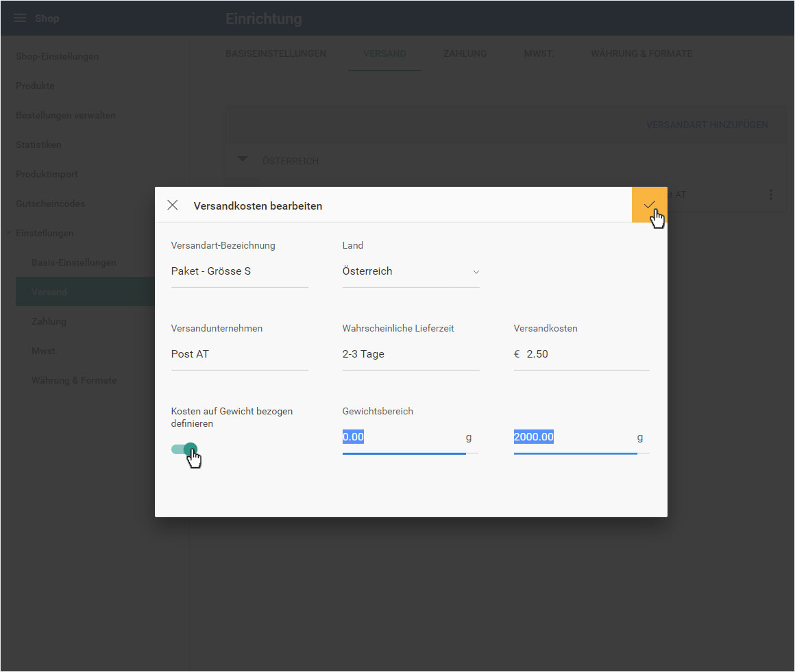
Task: Select Zahlung in the sidebar submenu
Action: 49,321
